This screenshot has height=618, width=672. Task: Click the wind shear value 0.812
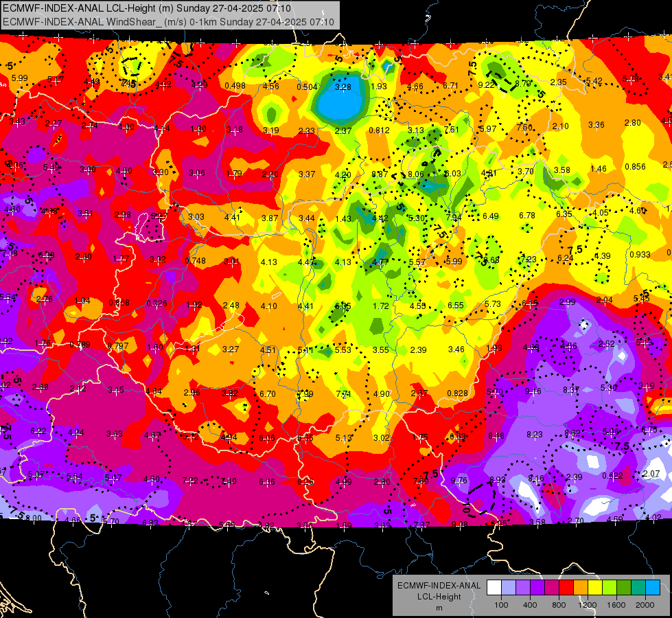coord(380,130)
